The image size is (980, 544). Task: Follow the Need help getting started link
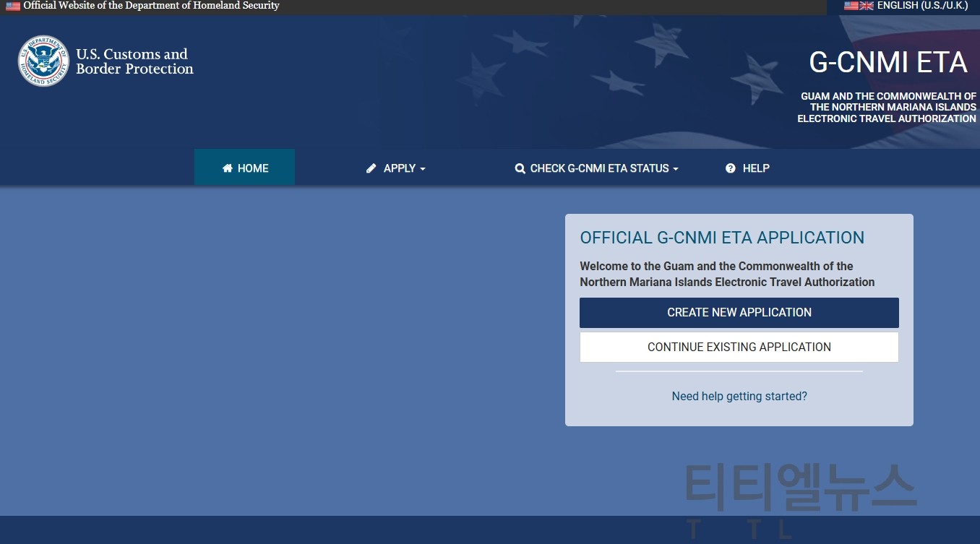(739, 396)
